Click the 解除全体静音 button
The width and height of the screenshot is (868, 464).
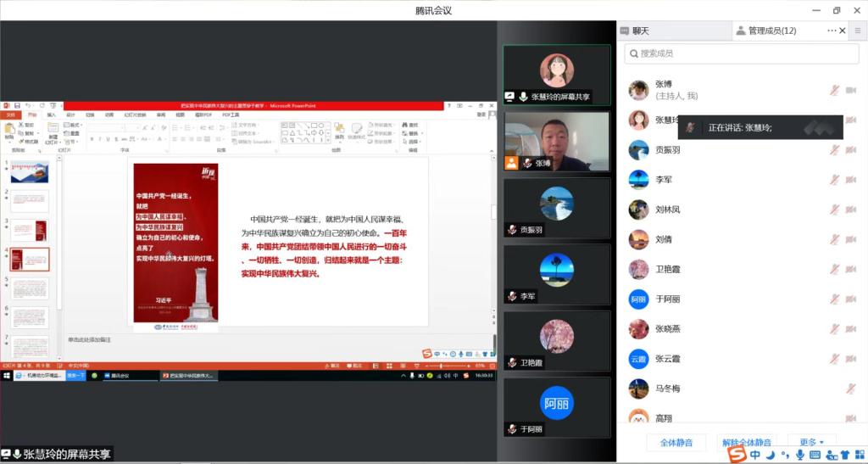[746, 442]
